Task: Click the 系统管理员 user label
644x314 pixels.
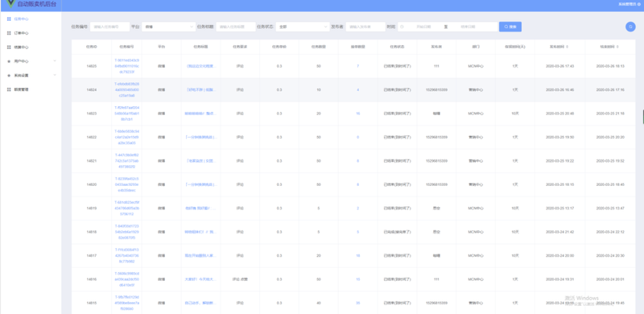Action: tap(627, 4)
